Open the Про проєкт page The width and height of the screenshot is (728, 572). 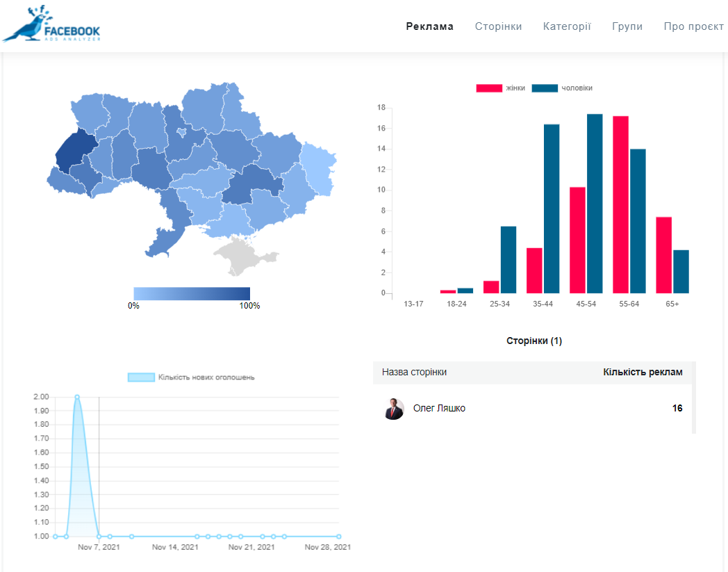click(693, 26)
